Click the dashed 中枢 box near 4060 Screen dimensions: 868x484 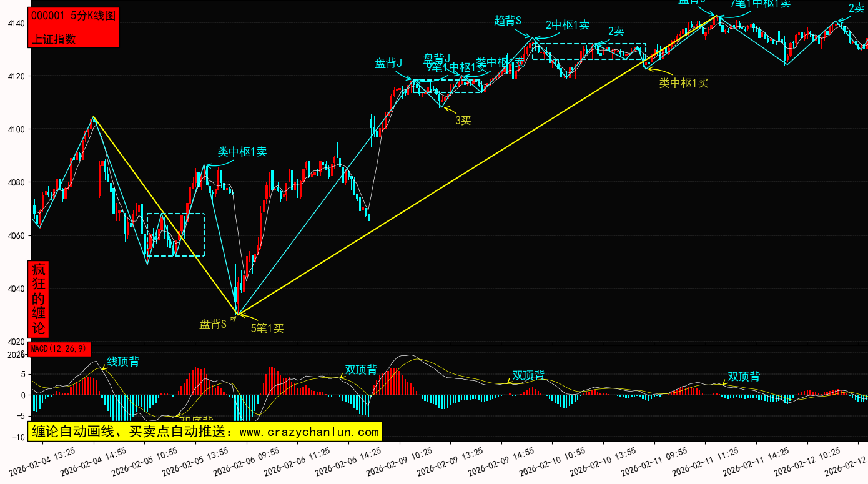(x=175, y=235)
